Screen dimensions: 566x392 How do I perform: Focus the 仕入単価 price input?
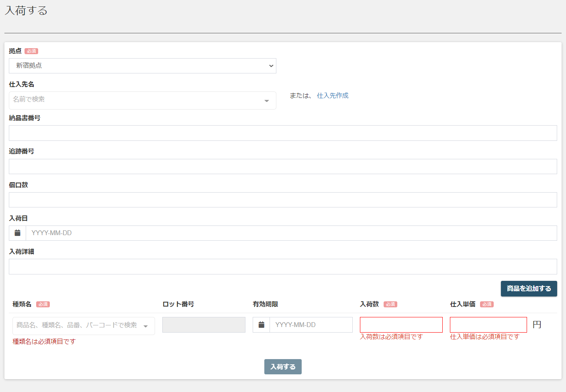488,325
